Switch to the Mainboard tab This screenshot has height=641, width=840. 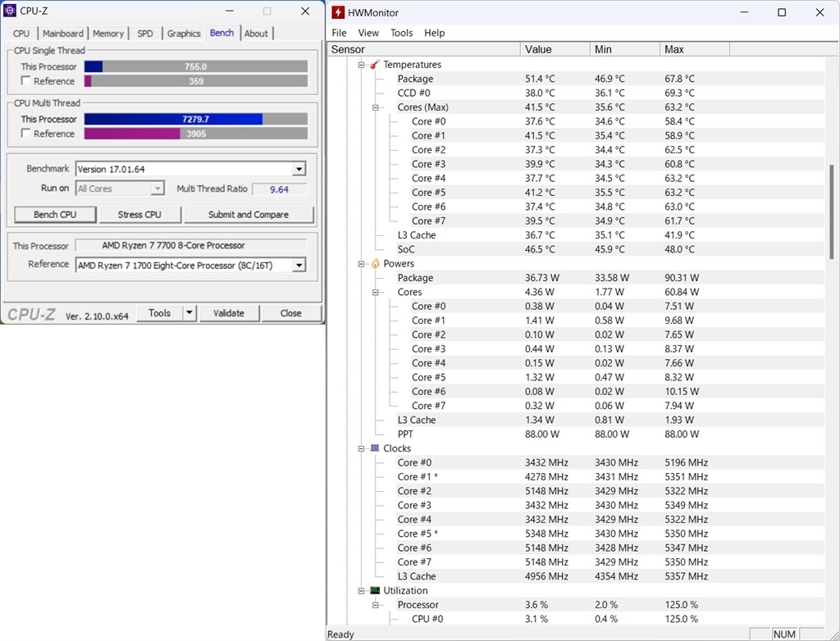click(x=62, y=34)
